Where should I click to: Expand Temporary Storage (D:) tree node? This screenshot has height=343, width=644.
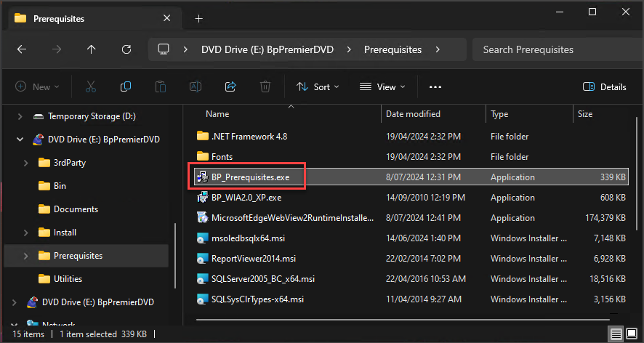[x=20, y=117]
